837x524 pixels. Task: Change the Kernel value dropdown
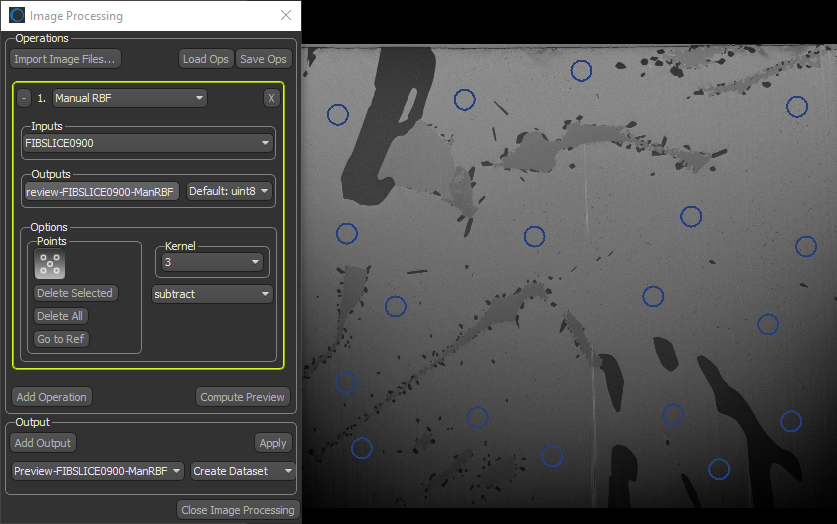point(212,262)
